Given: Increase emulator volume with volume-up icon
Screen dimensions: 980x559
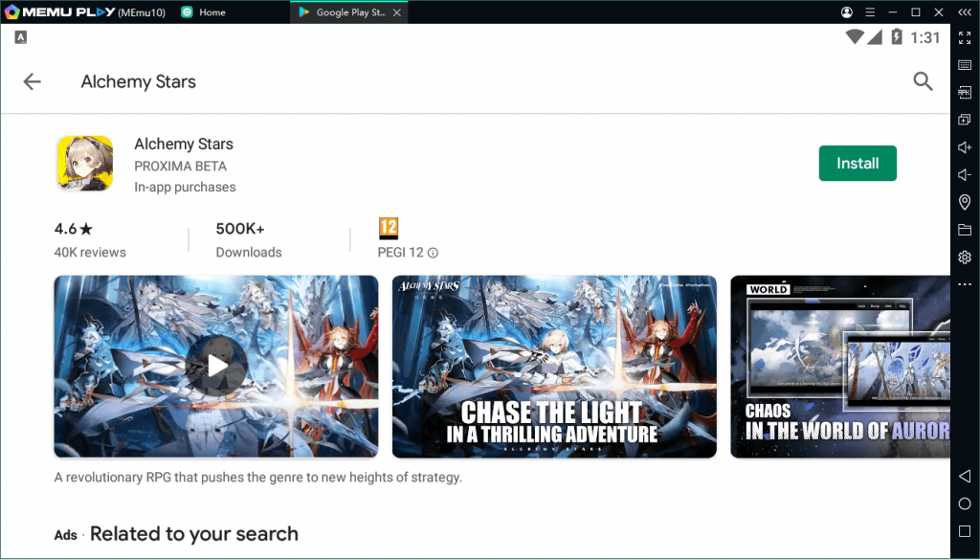Looking at the screenshot, I should click(965, 147).
